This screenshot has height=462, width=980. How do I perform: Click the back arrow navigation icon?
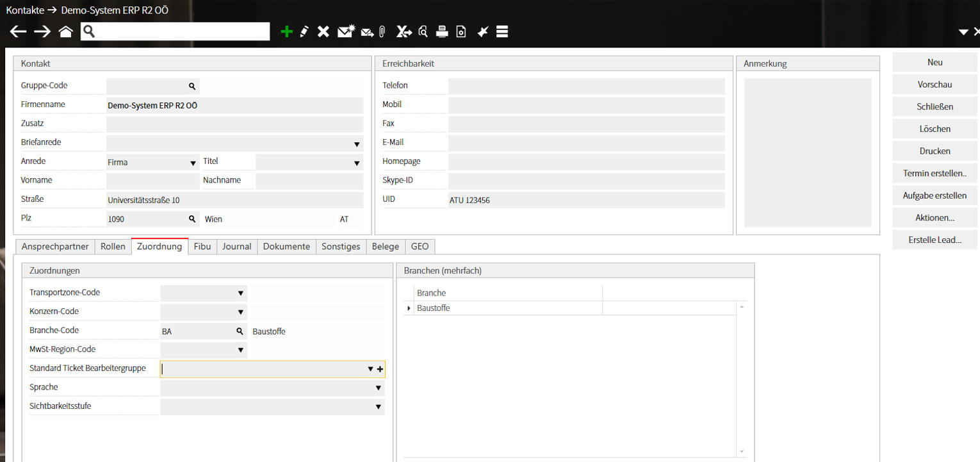tap(18, 31)
